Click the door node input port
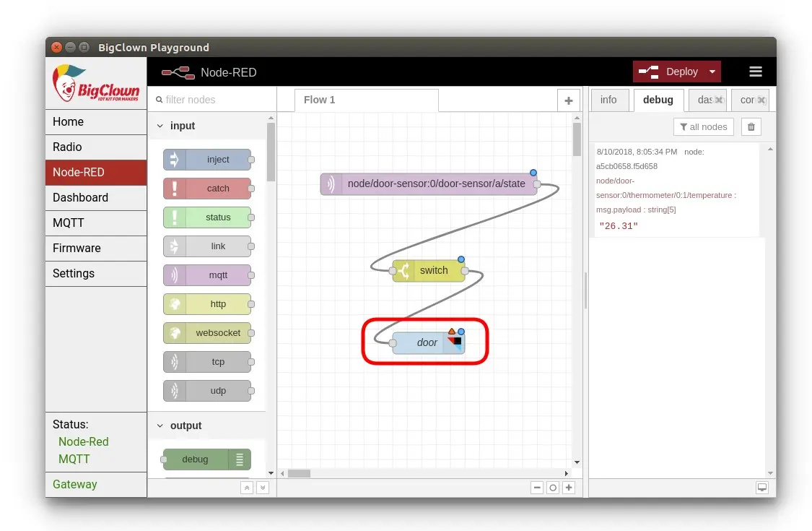 click(393, 342)
